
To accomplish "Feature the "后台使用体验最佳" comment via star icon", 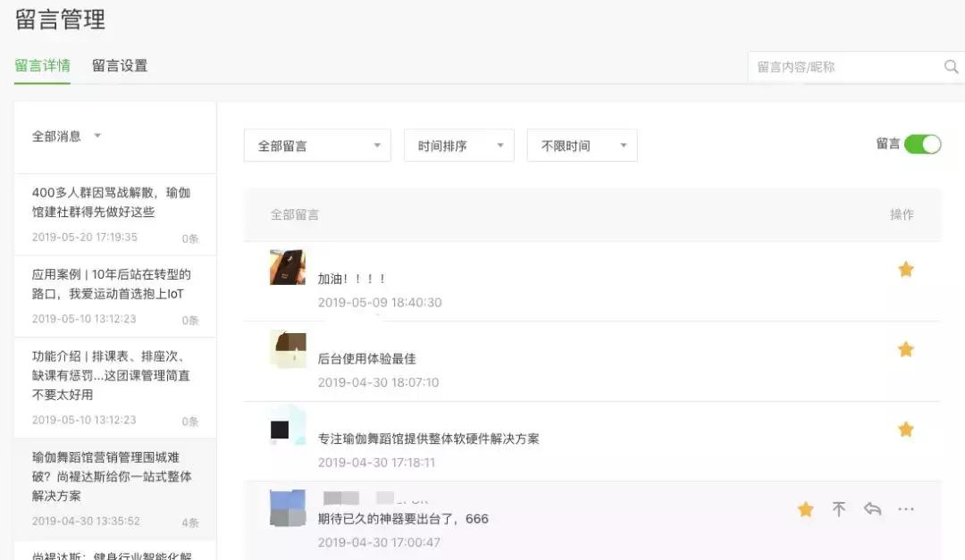I will tap(906, 350).
